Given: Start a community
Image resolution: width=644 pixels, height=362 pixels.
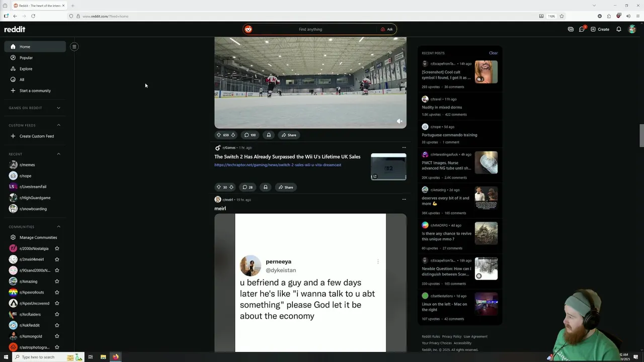Looking at the screenshot, I should pos(35,90).
